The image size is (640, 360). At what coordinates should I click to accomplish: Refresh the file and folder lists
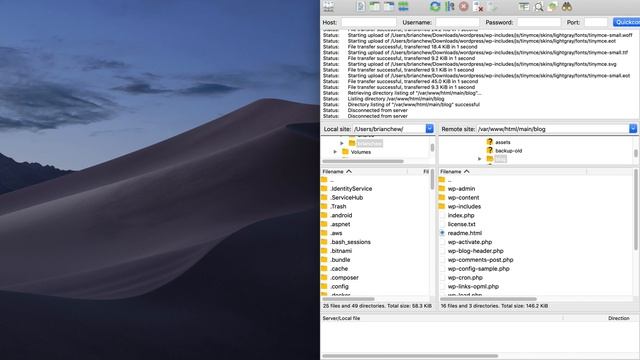(x=435, y=7)
